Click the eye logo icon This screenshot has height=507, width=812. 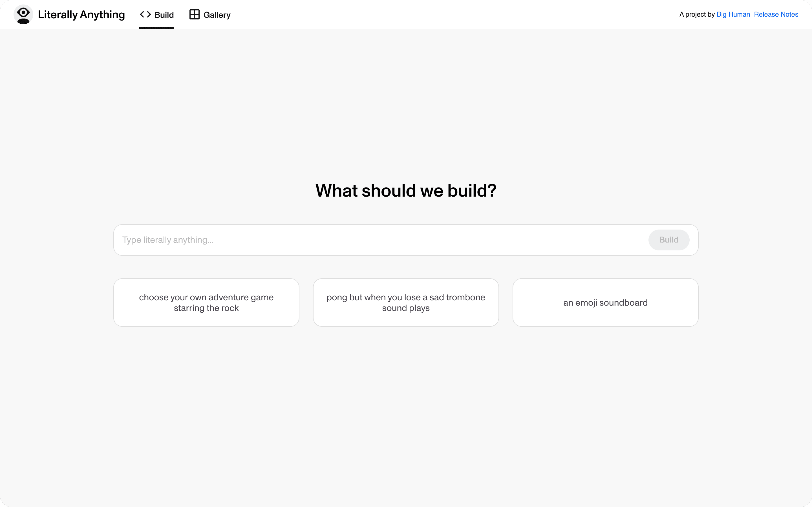tap(23, 14)
